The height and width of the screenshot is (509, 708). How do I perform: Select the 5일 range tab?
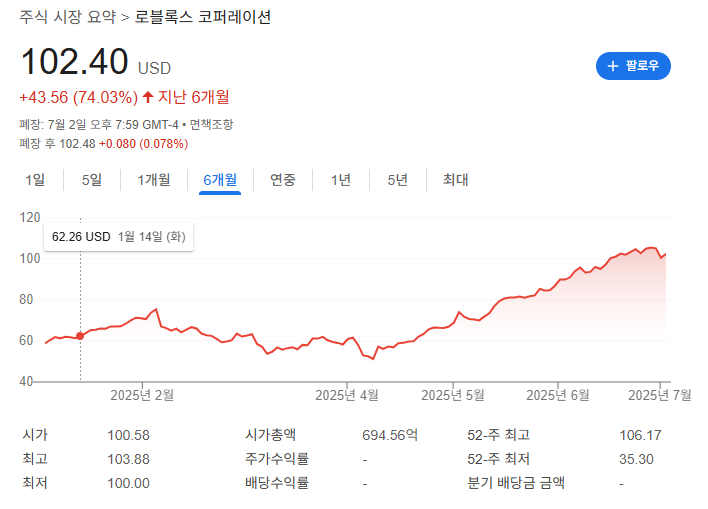92,180
